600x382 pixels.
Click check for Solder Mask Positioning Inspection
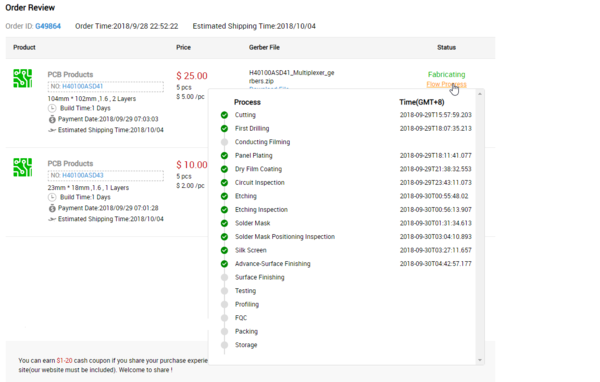click(224, 237)
